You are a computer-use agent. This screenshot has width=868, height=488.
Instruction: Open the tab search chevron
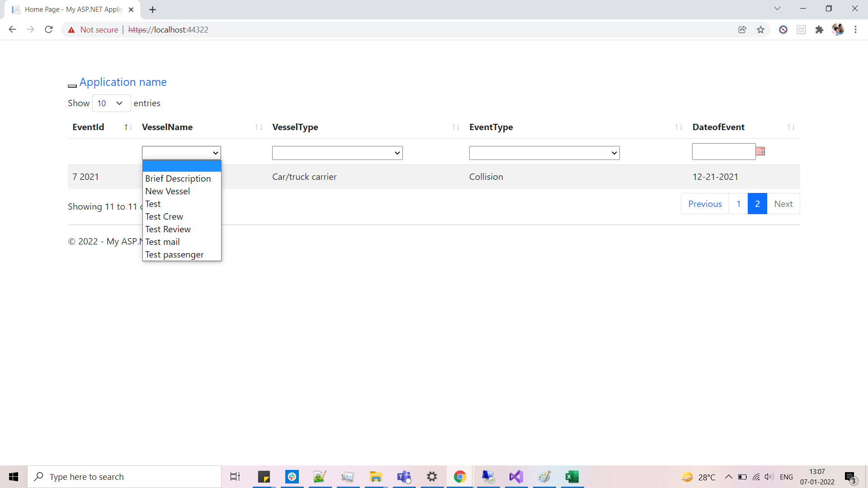coord(777,8)
